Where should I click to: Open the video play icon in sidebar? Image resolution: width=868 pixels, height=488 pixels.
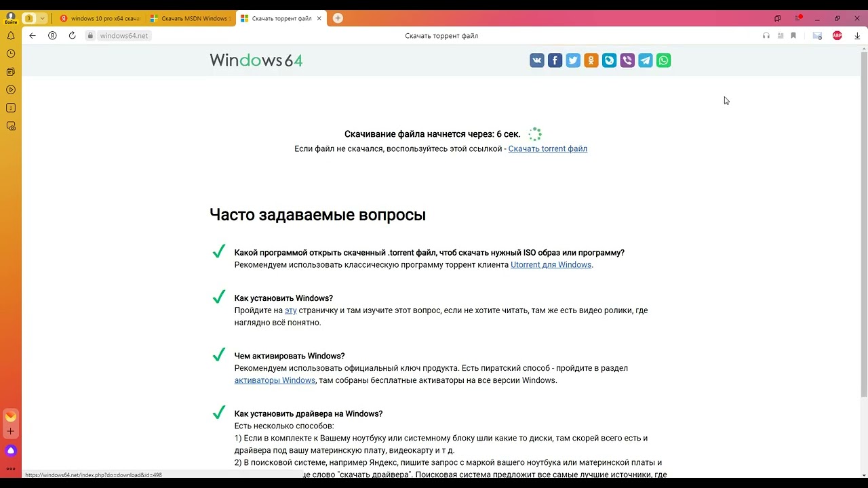click(11, 89)
